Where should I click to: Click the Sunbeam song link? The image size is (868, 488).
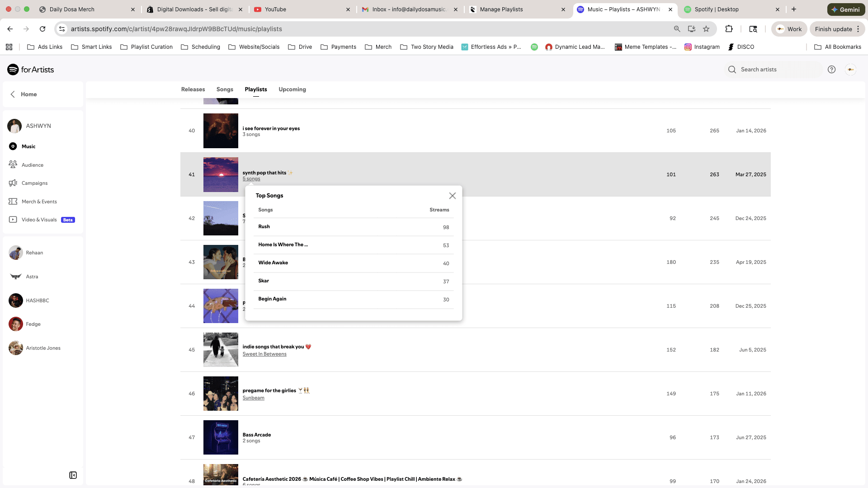253,398
